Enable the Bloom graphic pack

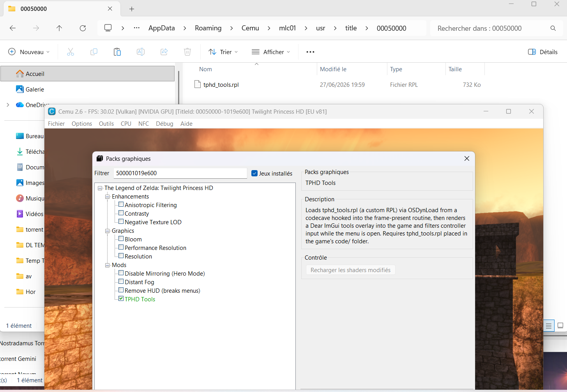[x=121, y=239]
